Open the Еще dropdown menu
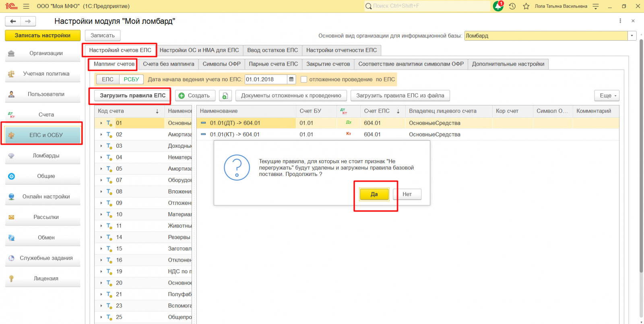Image resolution: width=644 pixels, height=324 pixels. tap(607, 96)
